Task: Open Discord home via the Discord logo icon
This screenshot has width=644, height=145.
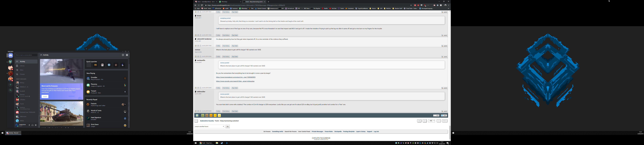Action: point(10,55)
